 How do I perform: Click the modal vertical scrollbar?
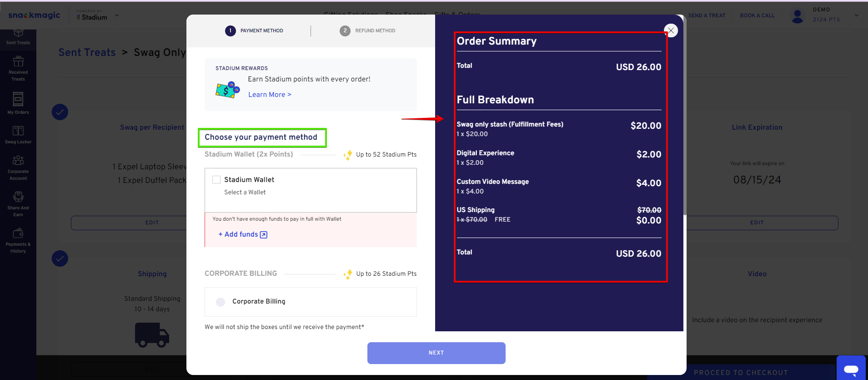[685, 137]
